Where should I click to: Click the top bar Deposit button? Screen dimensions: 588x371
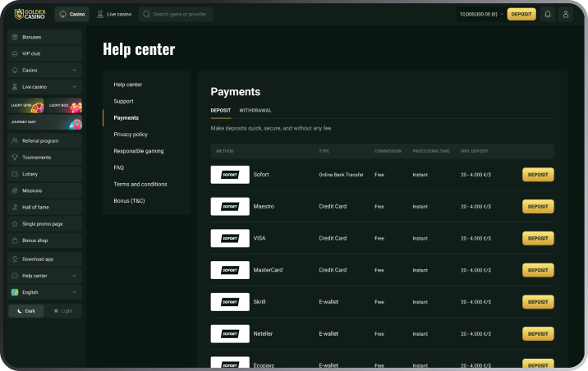pos(521,14)
